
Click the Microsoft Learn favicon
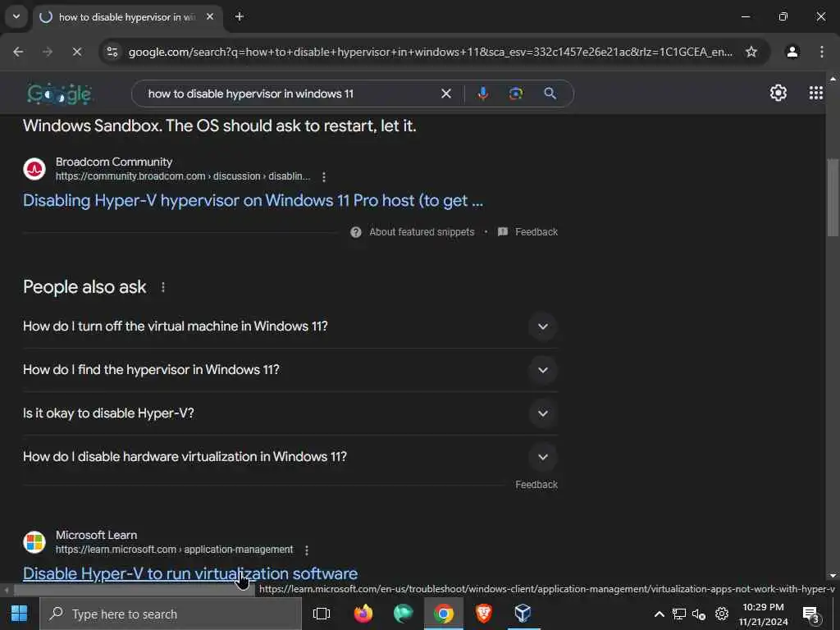34,542
